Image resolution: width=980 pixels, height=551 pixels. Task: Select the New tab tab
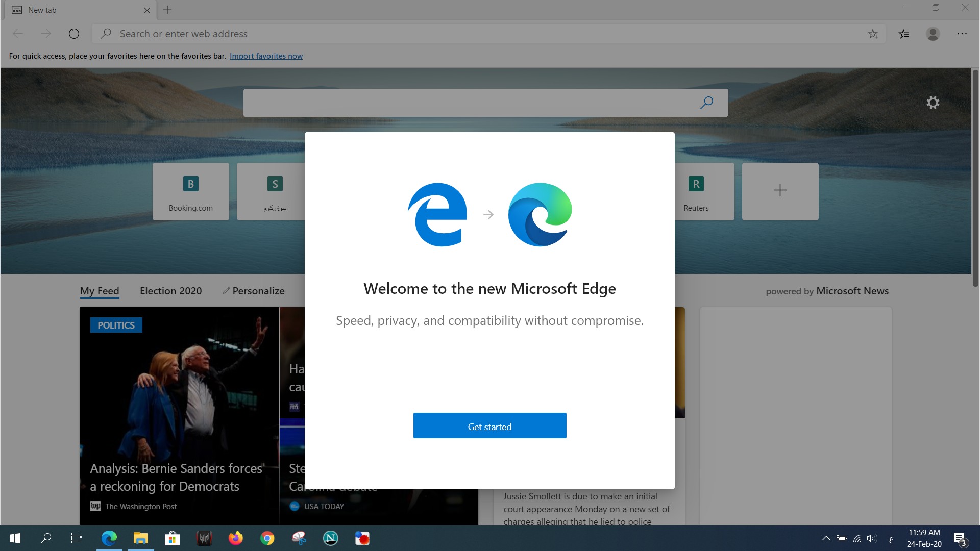80,10
